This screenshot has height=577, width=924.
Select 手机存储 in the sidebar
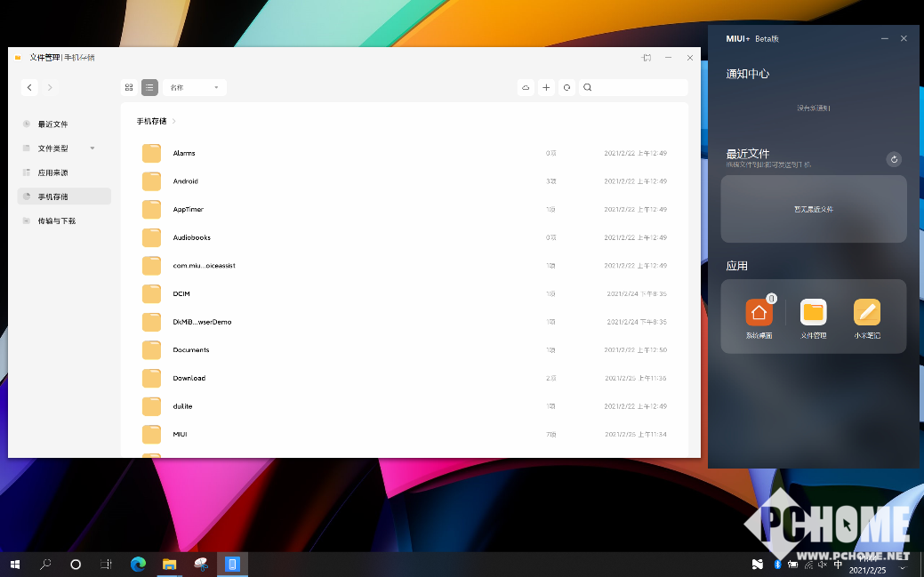[x=64, y=196]
